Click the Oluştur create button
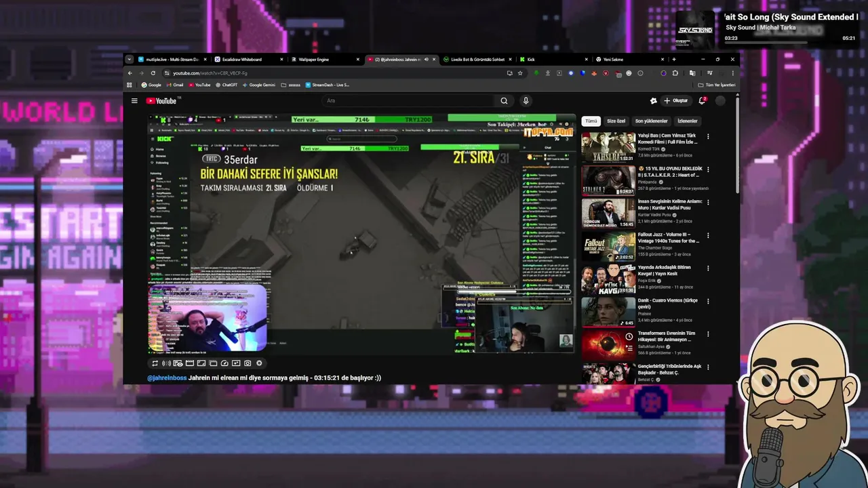 (676, 101)
